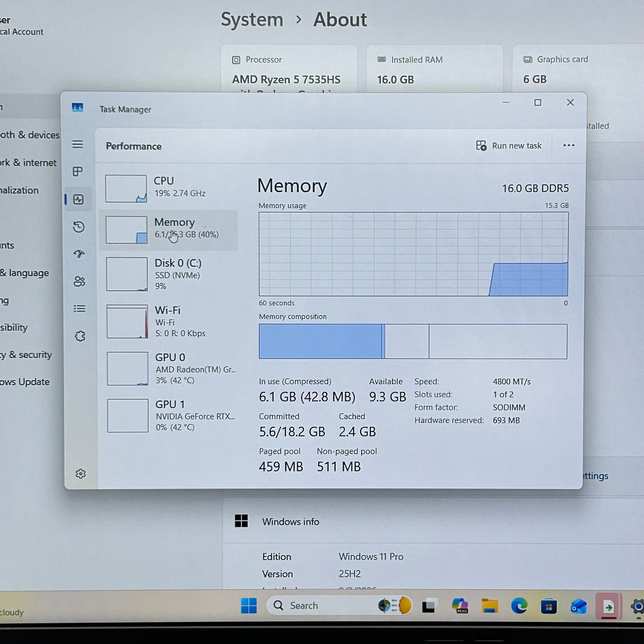Click the '1 of 2' slots used value
Viewport: 644px width, 644px height.
pyautogui.click(x=503, y=394)
